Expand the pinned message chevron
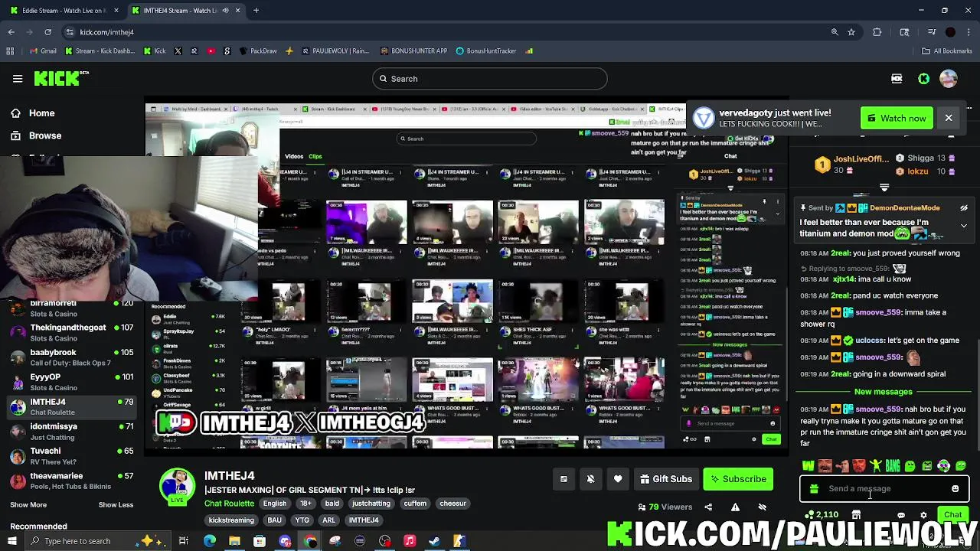 point(964,226)
